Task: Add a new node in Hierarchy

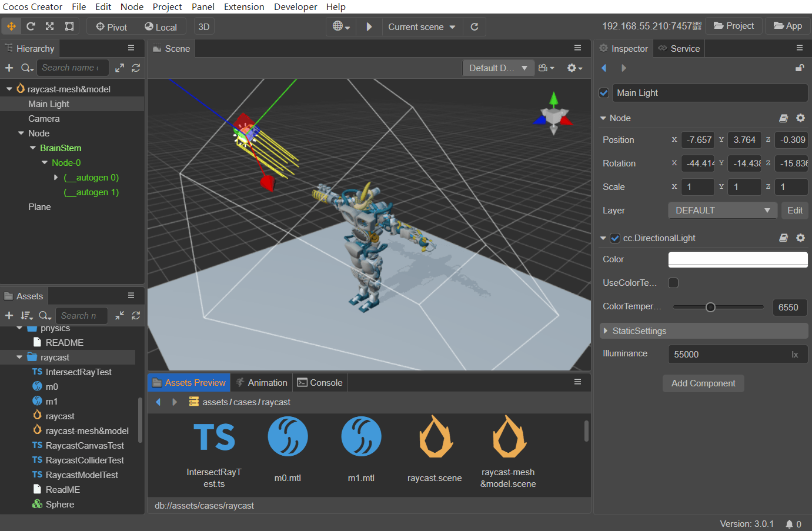Action: 9,68
